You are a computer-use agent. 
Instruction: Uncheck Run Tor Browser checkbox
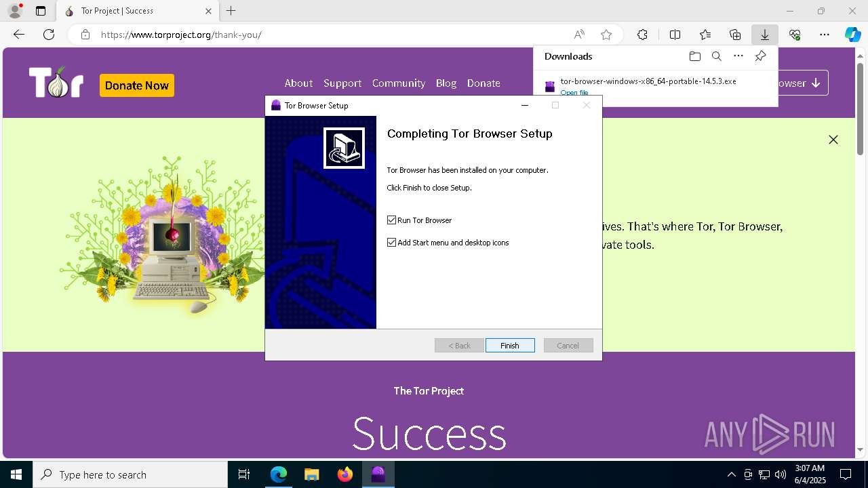(x=391, y=220)
